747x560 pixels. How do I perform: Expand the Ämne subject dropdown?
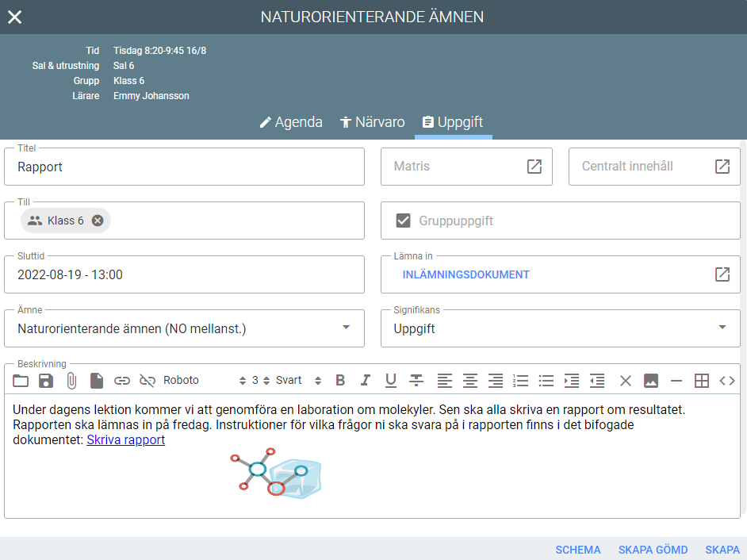click(x=346, y=328)
